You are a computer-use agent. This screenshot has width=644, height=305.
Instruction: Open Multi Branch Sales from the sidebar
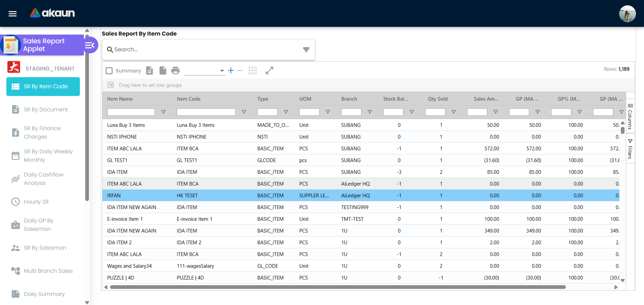[x=48, y=271]
